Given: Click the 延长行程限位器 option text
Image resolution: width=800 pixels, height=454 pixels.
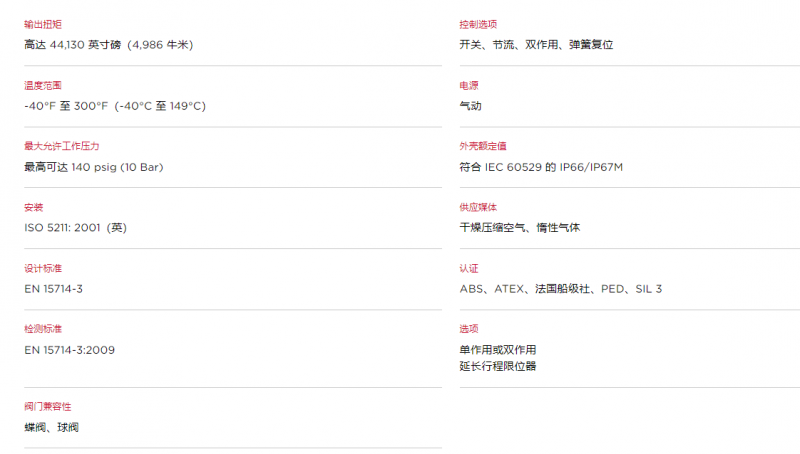Looking at the screenshot, I should point(498,366).
